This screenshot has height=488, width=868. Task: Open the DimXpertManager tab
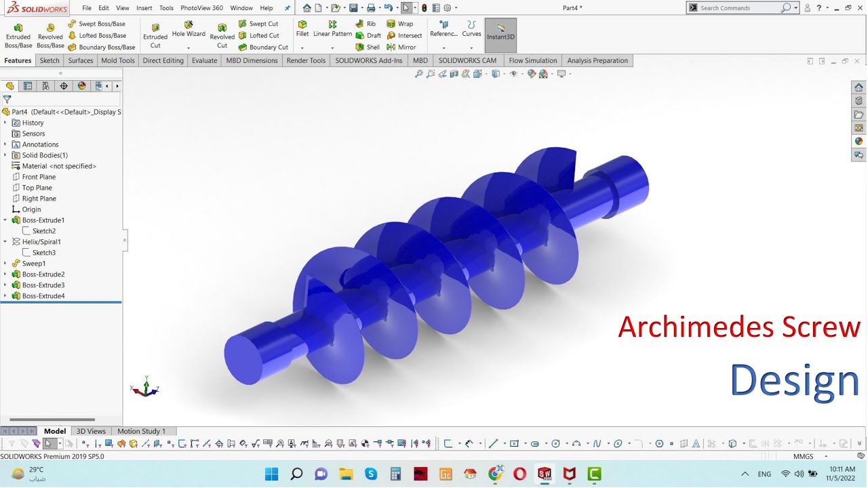coord(64,86)
